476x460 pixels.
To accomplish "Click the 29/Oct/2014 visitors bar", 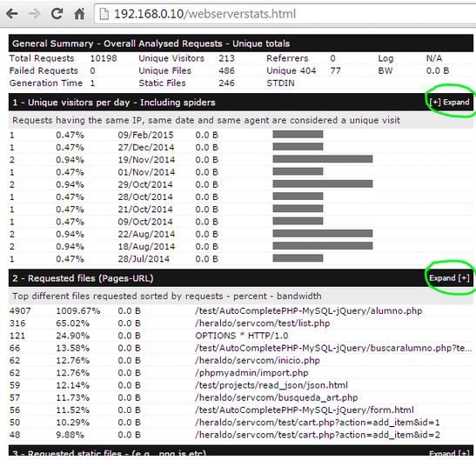I will click(x=323, y=183).
